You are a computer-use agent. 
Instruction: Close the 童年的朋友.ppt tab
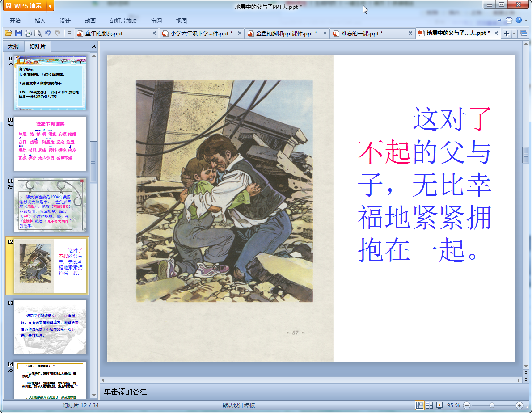pyautogui.click(x=154, y=33)
